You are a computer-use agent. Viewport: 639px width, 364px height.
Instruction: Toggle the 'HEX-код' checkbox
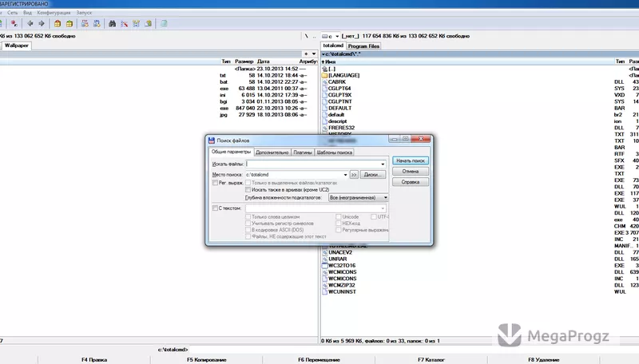coord(338,224)
